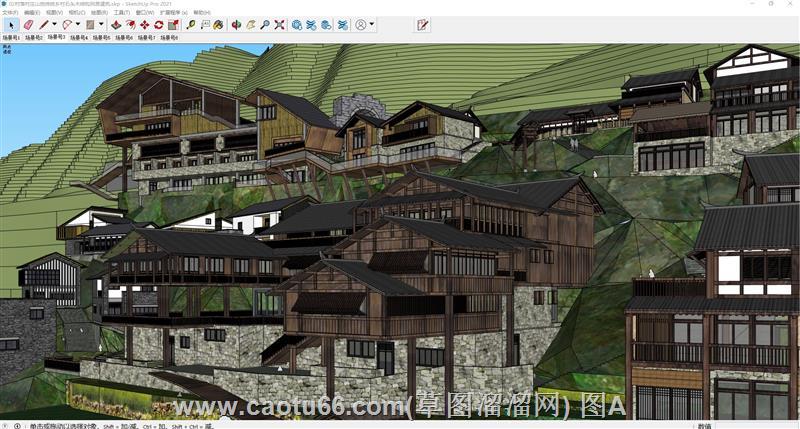Click the standalone pencil-on-paper toolbar icon

422,24
